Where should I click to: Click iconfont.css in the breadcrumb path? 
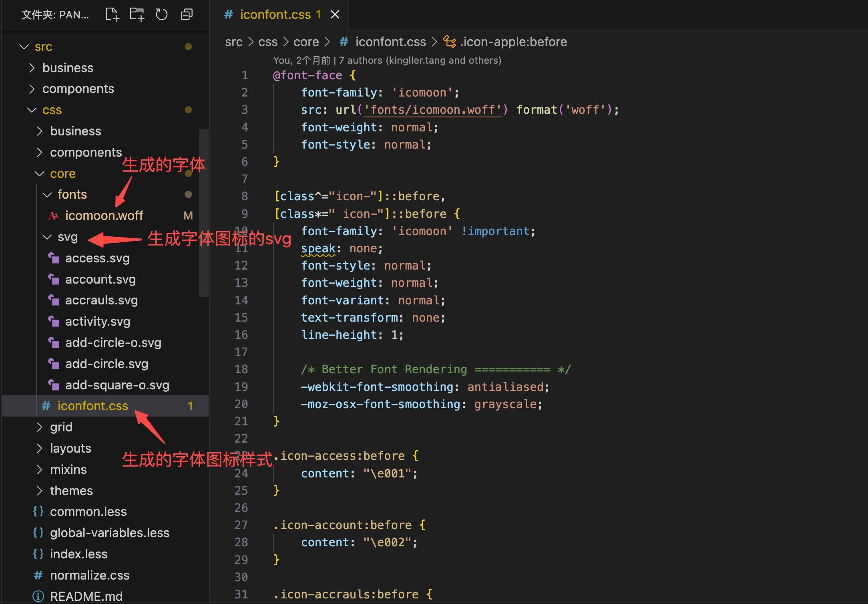391,42
